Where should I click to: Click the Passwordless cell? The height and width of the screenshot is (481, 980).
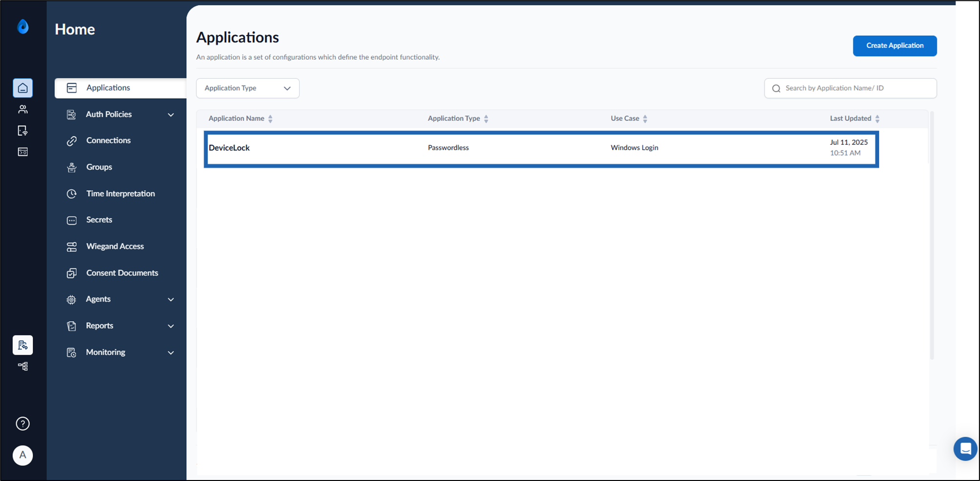[448, 148]
